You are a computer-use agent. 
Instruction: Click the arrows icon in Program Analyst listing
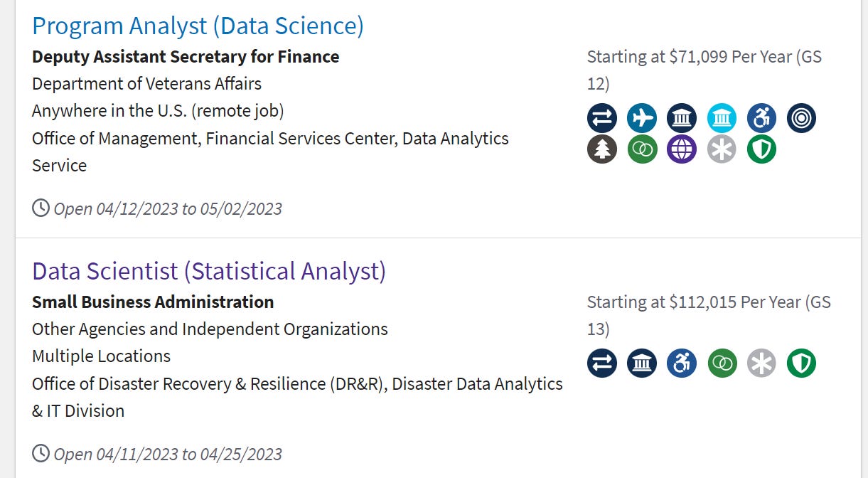[x=602, y=118]
